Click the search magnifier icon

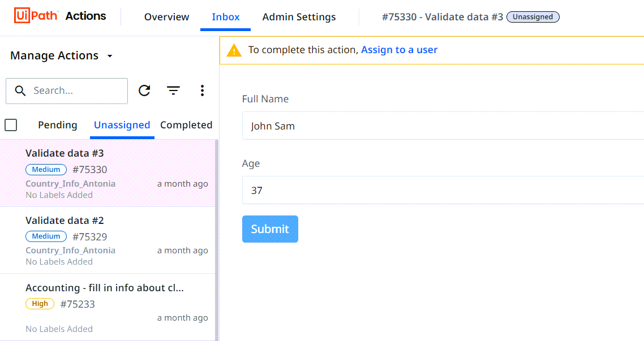coord(20,90)
